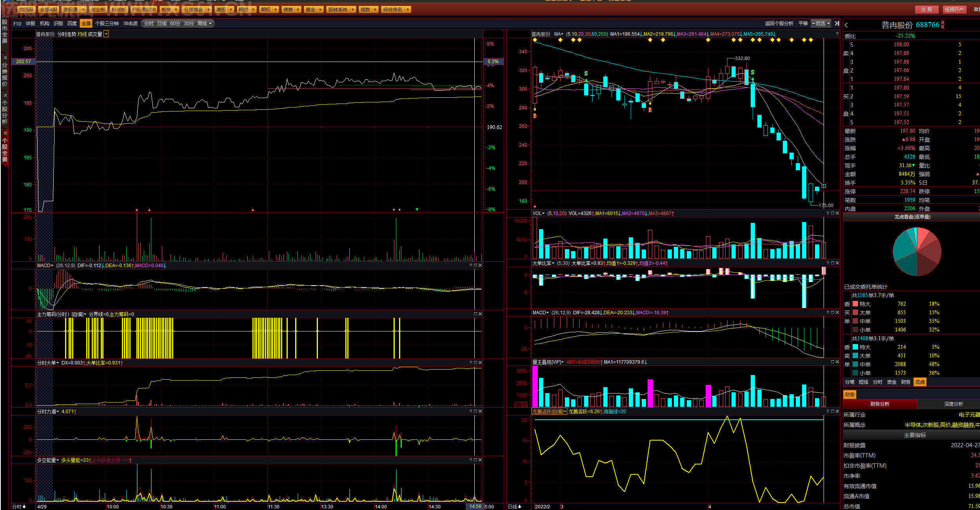Close the 分时大单 indicator panel

click(x=480, y=363)
